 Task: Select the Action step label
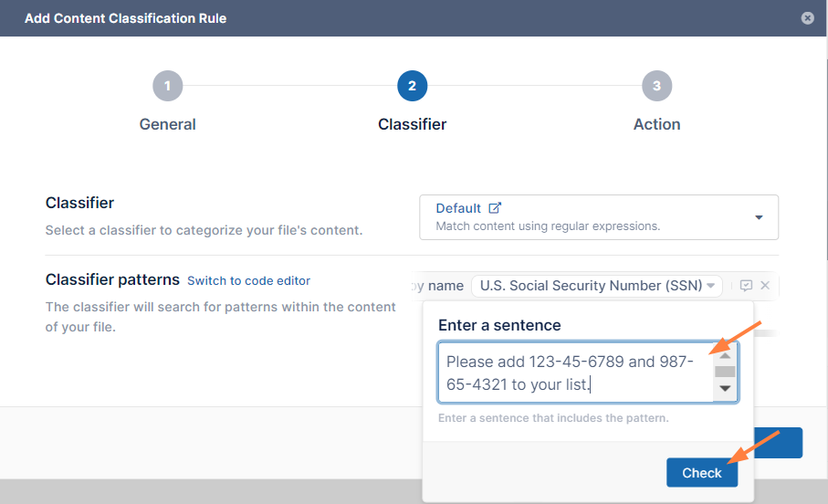656,124
